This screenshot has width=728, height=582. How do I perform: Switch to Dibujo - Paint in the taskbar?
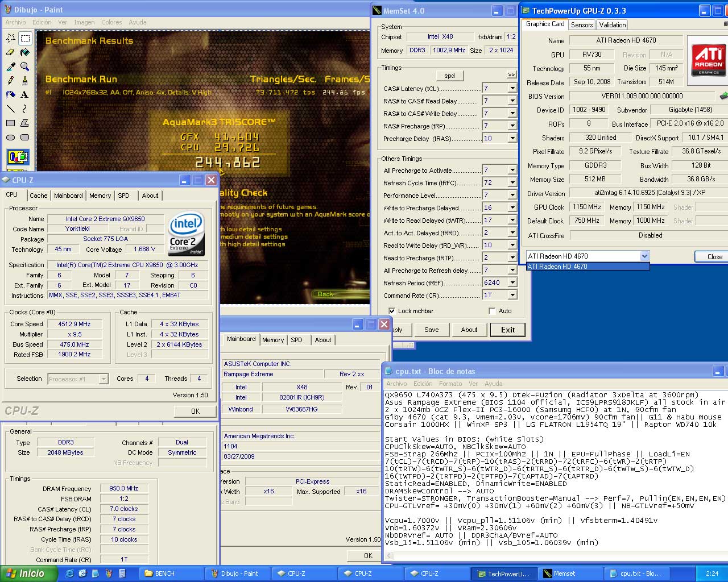point(239,573)
